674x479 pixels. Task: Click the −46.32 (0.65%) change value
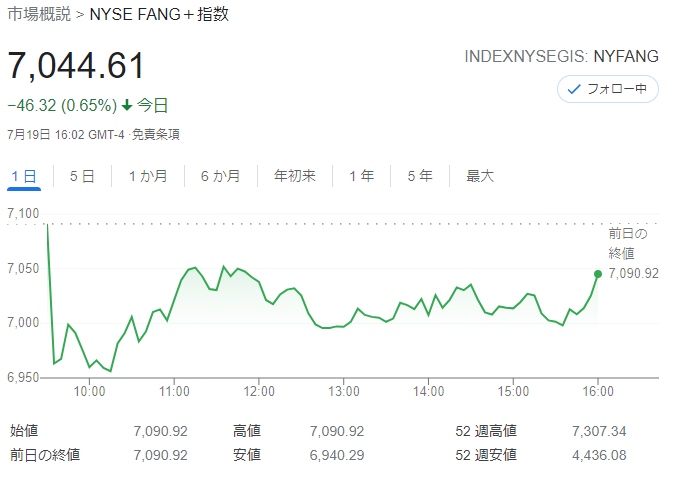pyautogui.click(x=62, y=105)
